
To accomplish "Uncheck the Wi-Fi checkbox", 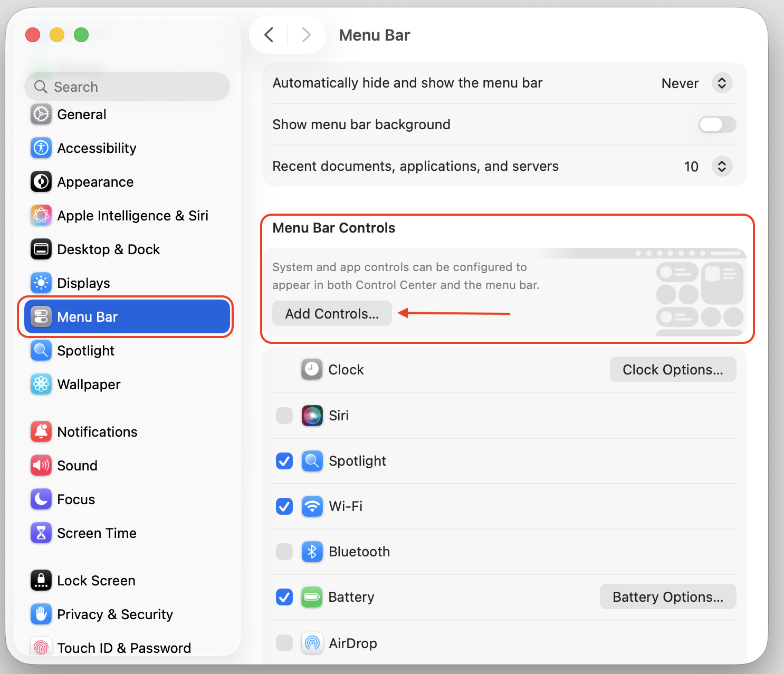I will pyautogui.click(x=284, y=506).
